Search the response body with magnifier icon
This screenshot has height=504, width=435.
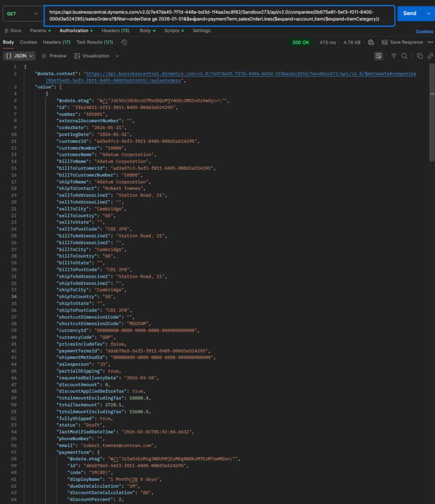pyautogui.click(x=404, y=56)
